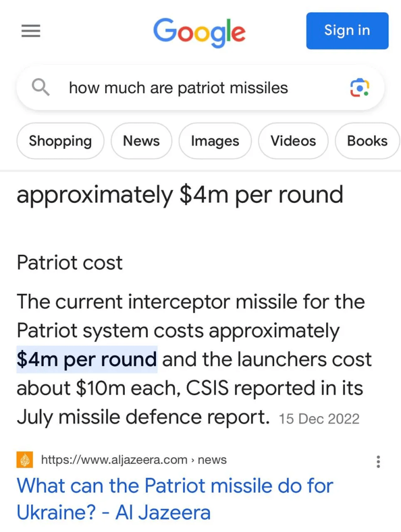Switch to the Shopping filter
The width and height of the screenshot is (401, 532).
pos(60,141)
